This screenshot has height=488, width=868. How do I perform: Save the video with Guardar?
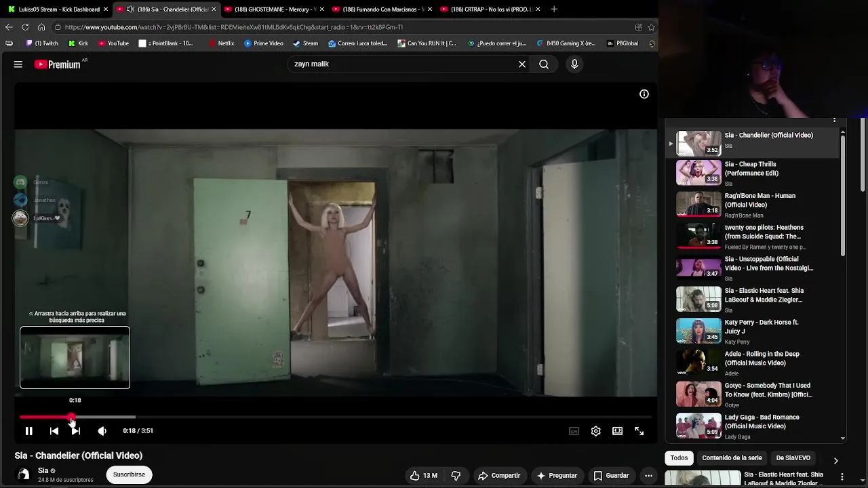point(611,476)
